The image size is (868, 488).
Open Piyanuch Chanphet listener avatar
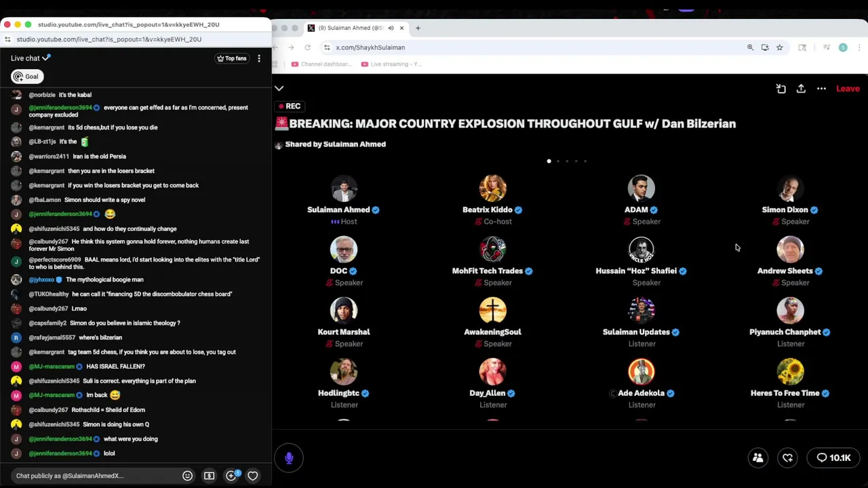(x=791, y=310)
